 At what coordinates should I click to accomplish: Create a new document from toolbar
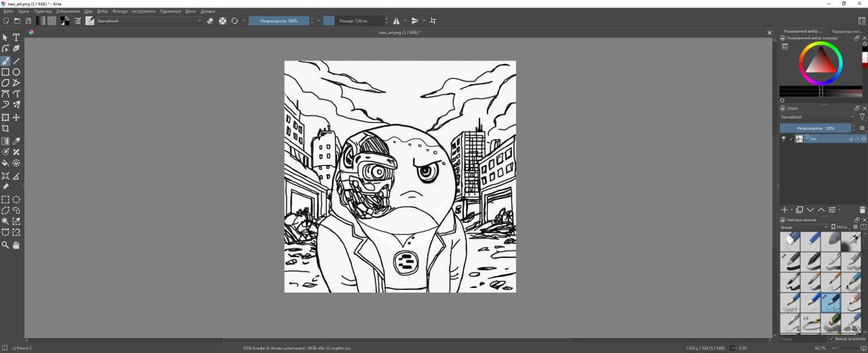click(6, 21)
